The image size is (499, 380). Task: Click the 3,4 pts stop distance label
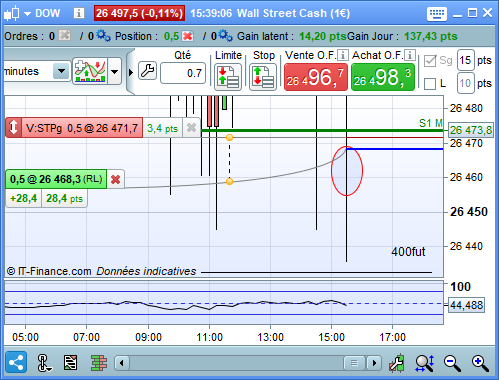tap(163, 128)
